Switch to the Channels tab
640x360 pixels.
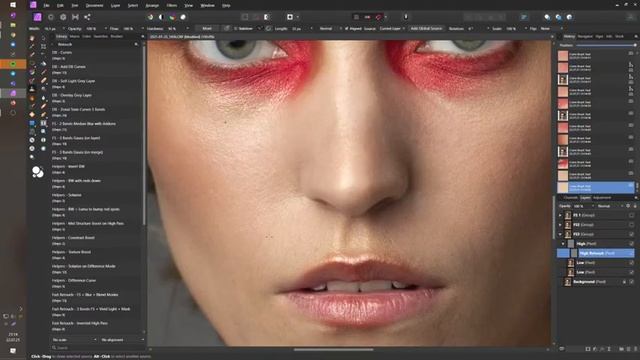[571, 198]
